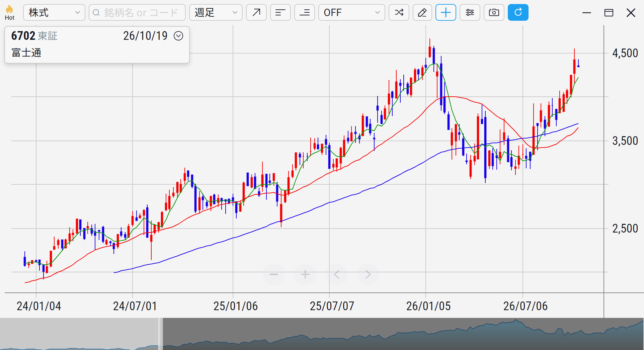Click the 26/01/05 date axis label

pyautogui.click(x=428, y=306)
